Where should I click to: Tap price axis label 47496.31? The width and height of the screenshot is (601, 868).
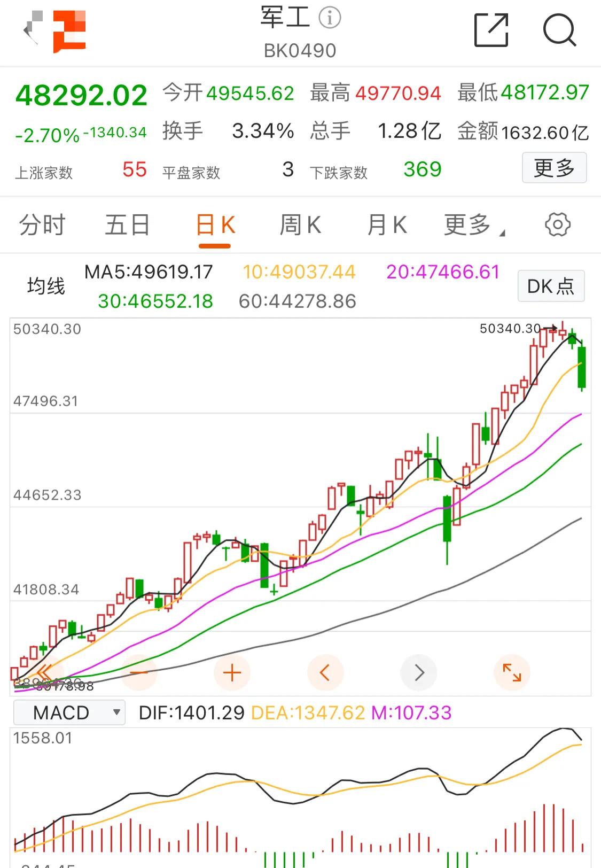click(46, 401)
